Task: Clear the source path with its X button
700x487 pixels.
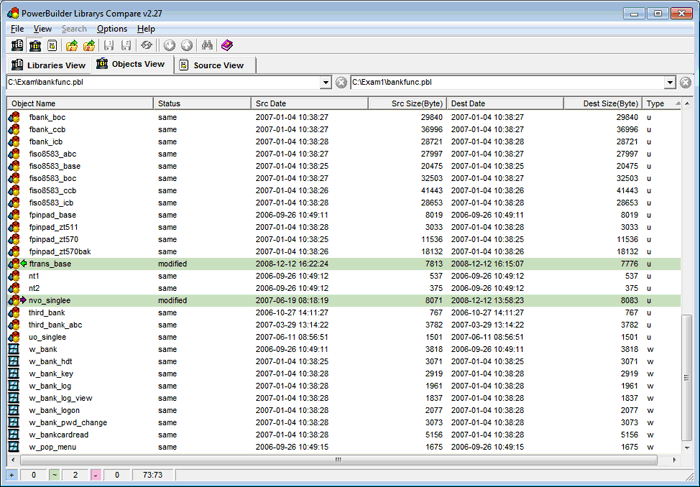Action: (x=341, y=82)
